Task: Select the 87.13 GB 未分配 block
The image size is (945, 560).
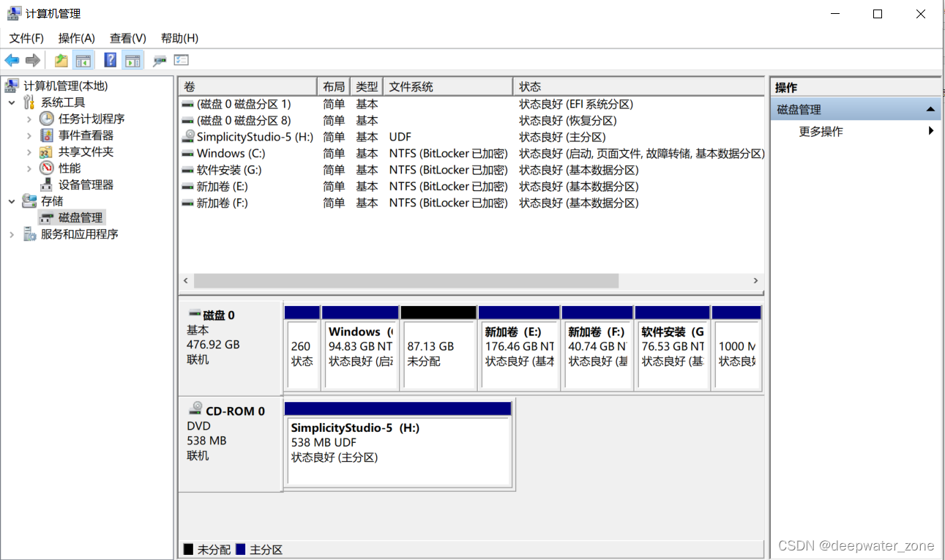Action: click(x=438, y=348)
